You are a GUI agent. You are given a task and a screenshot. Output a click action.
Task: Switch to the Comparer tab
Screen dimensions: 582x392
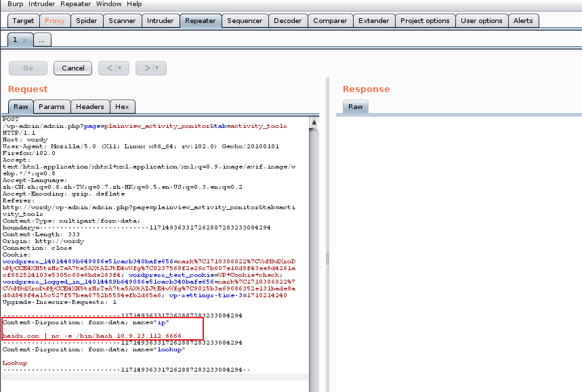click(330, 21)
